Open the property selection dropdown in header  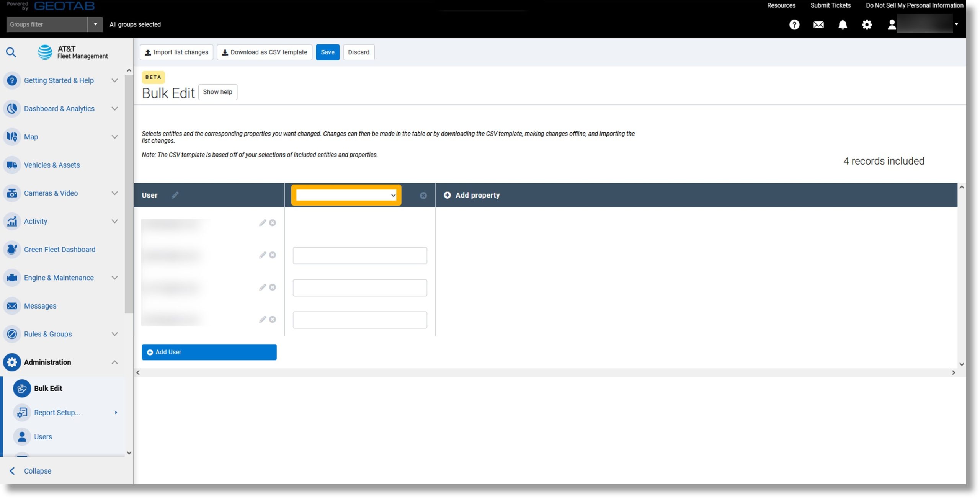coord(346,195)
